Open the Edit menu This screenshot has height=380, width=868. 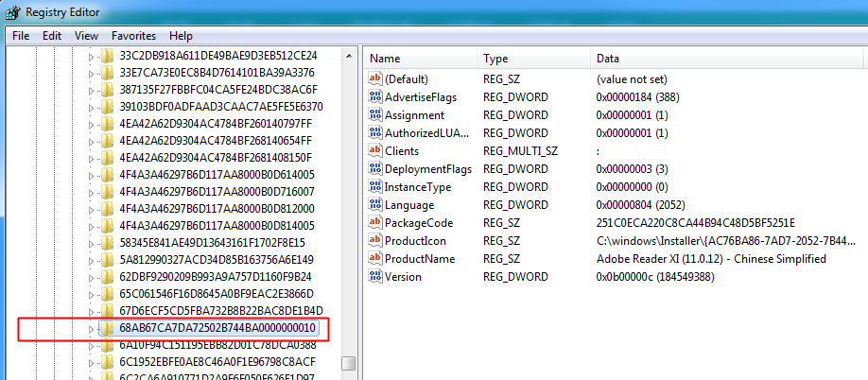click(51, 36)
